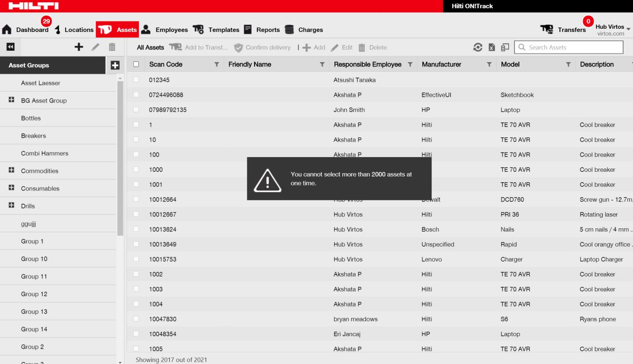Expand the BG Asset Group node

11,100
